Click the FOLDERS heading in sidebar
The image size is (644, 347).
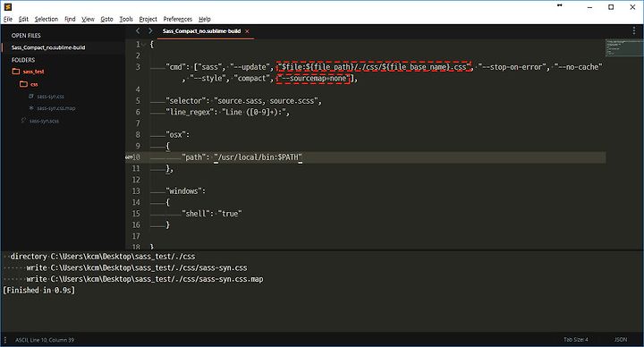click(23, 60)
